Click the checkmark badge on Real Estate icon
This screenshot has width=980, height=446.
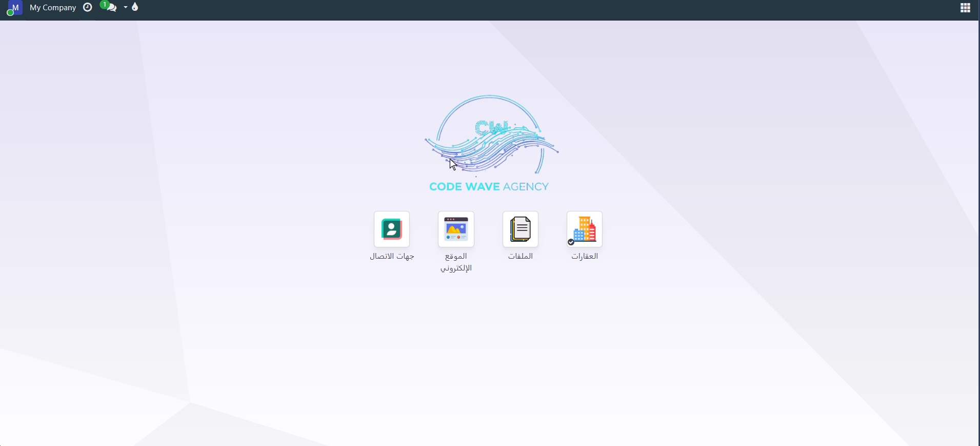(x=571, y=242)
